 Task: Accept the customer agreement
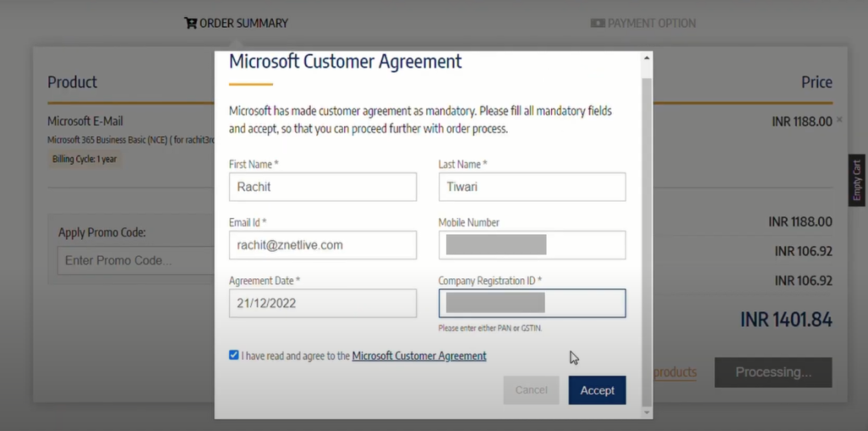[x=598, y=390]
